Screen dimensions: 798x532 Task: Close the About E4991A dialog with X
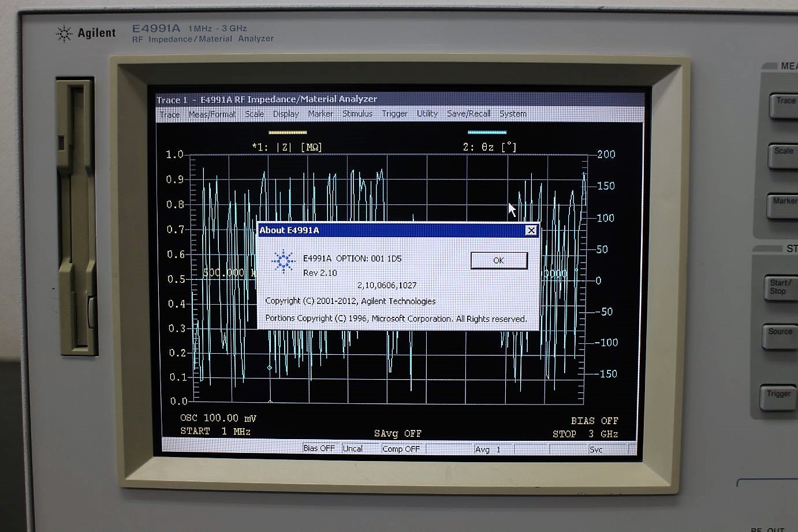tap(531, 230)
